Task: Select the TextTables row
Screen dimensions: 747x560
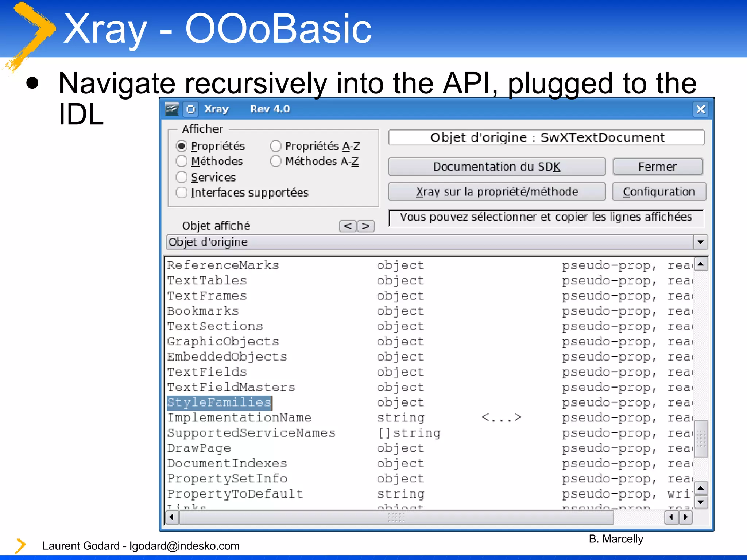Action: click(429, 280)
